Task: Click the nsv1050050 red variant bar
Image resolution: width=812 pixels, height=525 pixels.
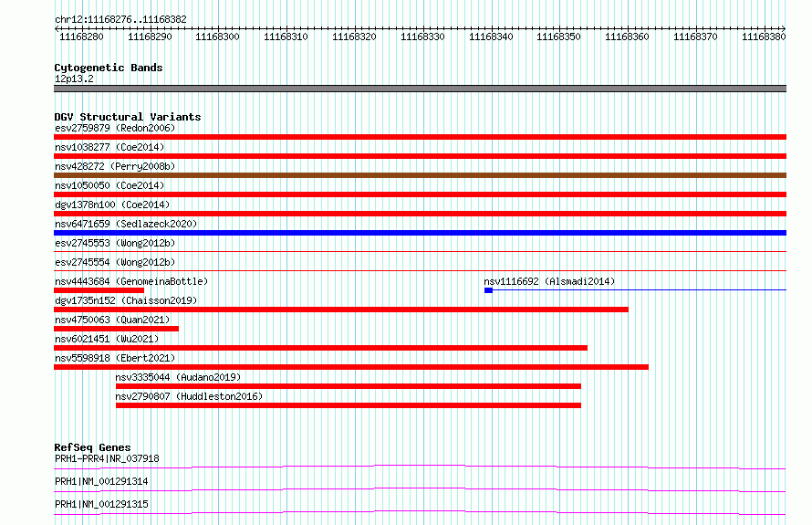Action: click(x=420, y=194)
